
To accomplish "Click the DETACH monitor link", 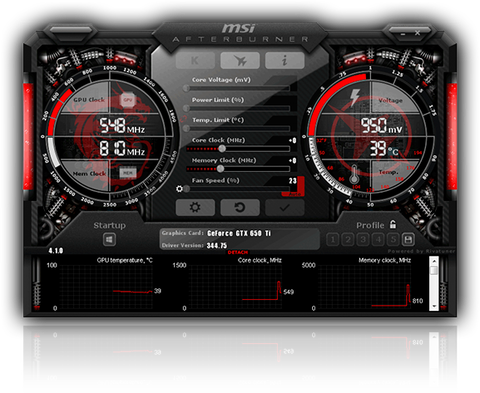I will click(238, 252).
